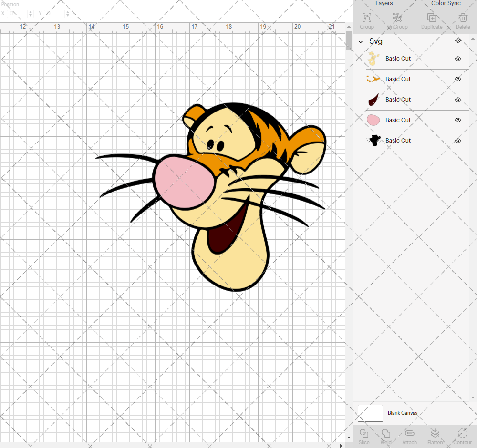Switch to the Layers tab
This screenshot has height=448, width=477.
384,4
